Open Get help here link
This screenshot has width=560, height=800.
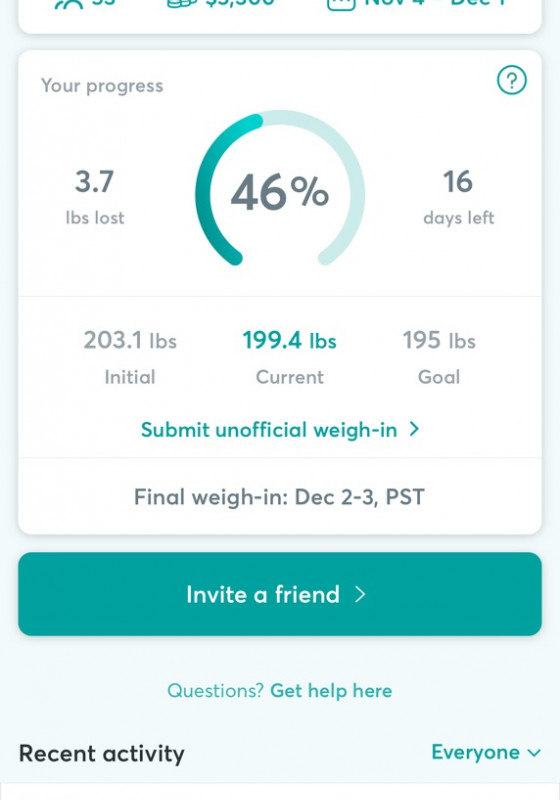(331, 691)
